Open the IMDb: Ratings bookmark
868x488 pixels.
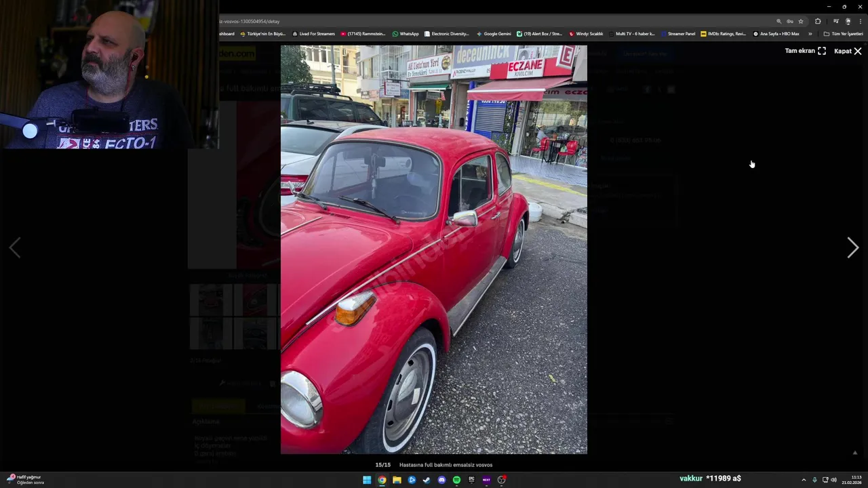click(x=723, y=34)
